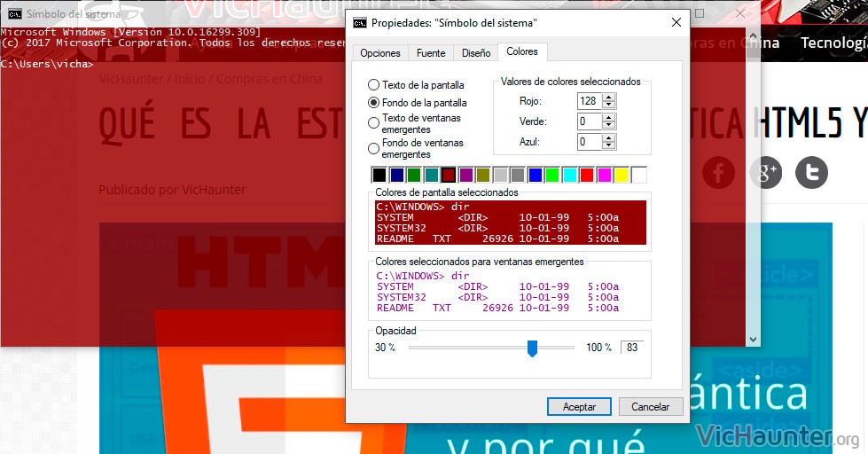Pick the bright red color swatch
The image size is (868, 454).
coord(587,176)
